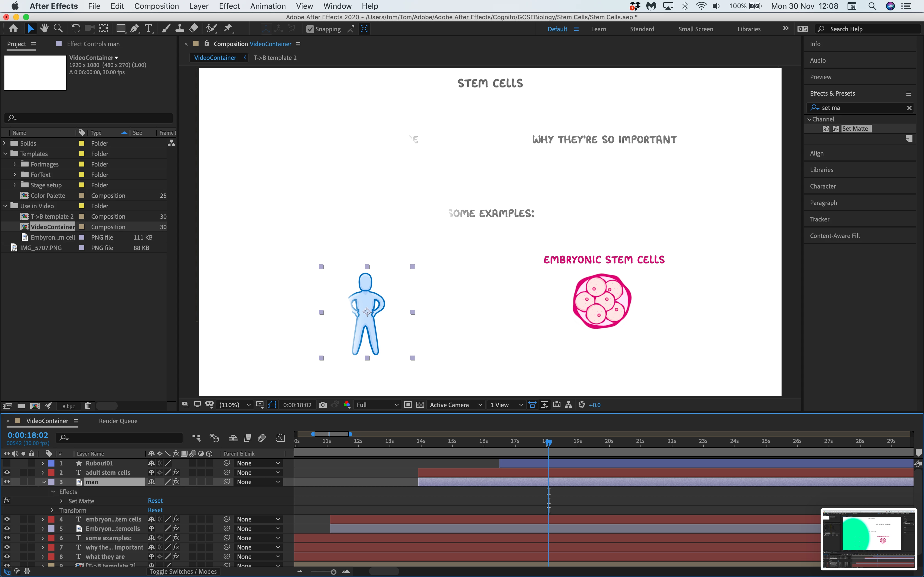924x577 pixels.
Task: Click the timeline zoom slider handle
Action: tap(333, 572)
